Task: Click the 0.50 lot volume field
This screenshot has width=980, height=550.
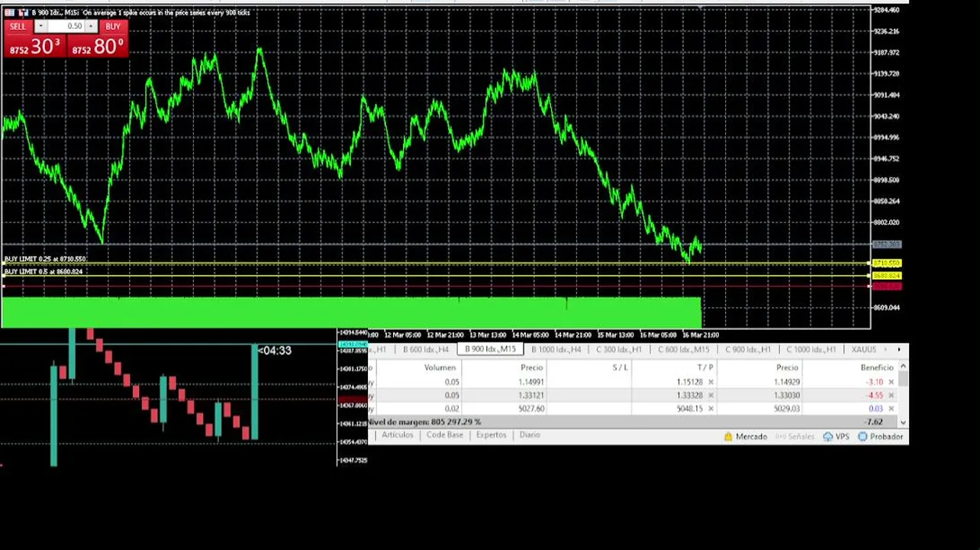Action: coord(66,27)
